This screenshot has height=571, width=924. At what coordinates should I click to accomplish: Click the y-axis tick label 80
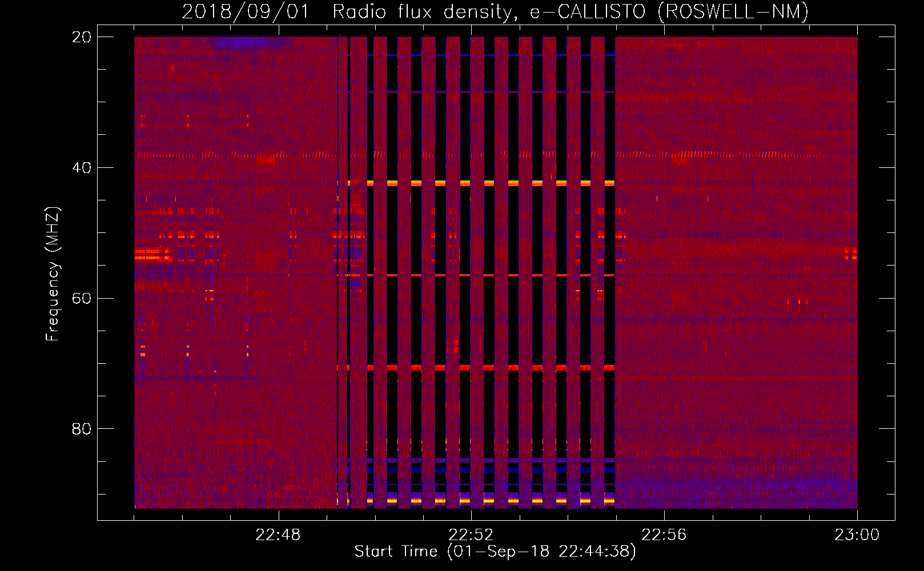coord(82,428)
